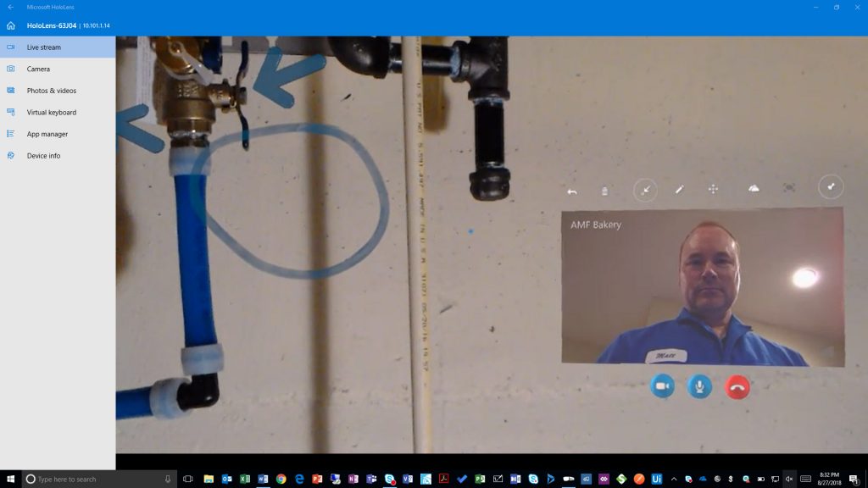Open App manager in the sidebar
The height and width of the screenshot is (488, 868).
click(47, 134)
